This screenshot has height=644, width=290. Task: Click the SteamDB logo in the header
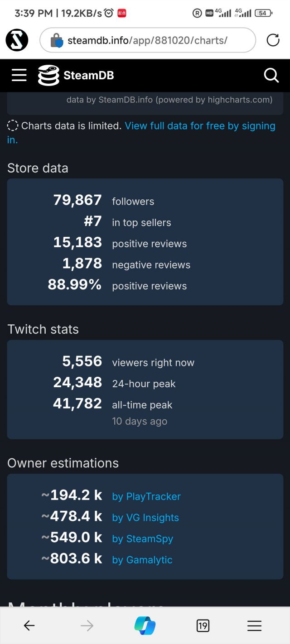pos(76,75)
